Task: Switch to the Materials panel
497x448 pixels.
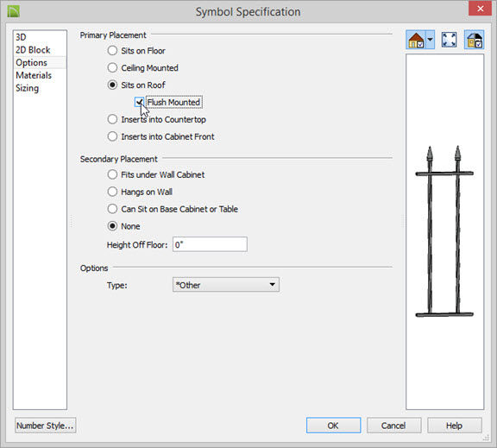Action: coord(34,75)
